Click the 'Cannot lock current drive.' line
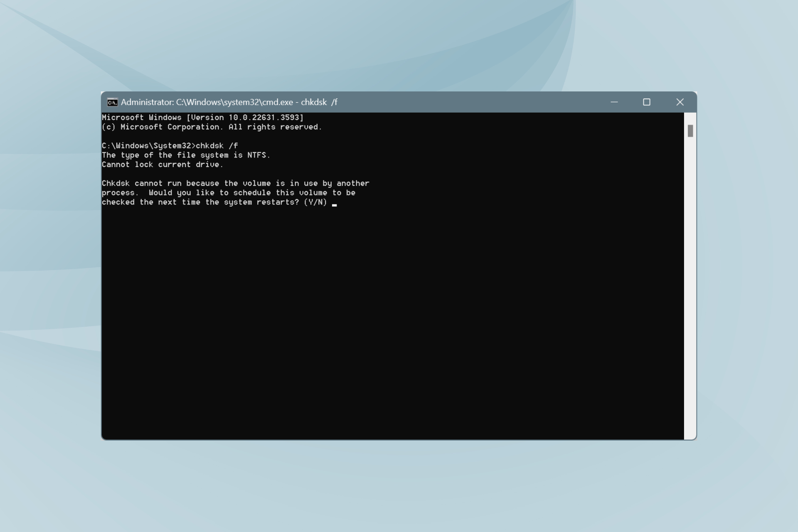The width and height of the screenshot is (798, 532). pyautogui.click(x=163, y=165)
